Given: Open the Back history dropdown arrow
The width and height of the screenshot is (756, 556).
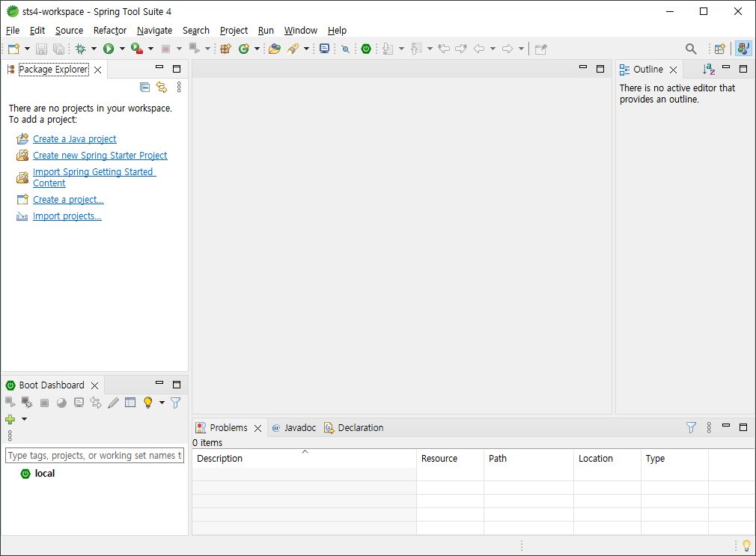Looking at the screenshot, I should pos(493,49).
